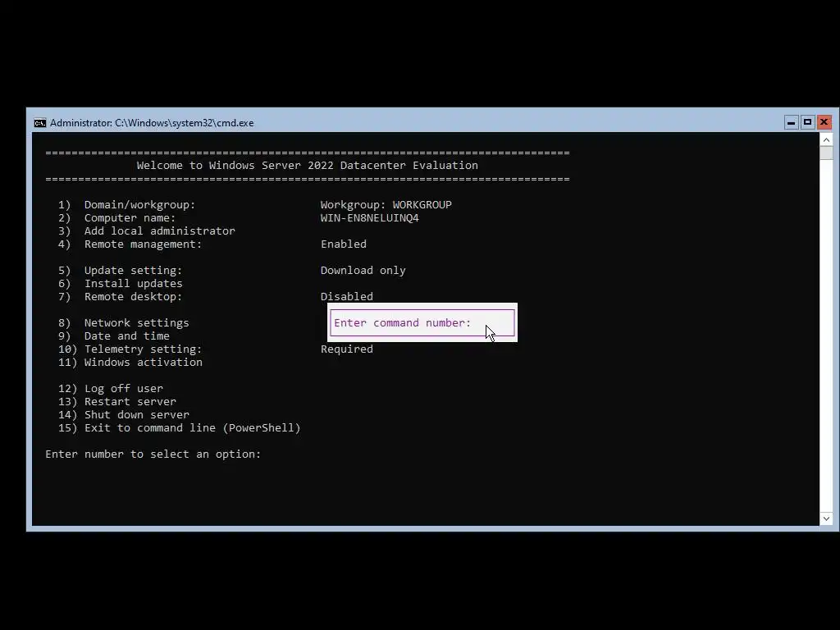The image size is (840, 630).
Task: Click the 'Remote management:' line
Action: click(143, 244)
